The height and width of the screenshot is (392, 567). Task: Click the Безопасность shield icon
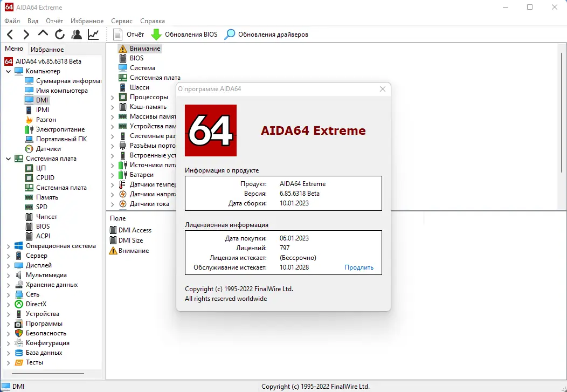click(x=19, y=333)
